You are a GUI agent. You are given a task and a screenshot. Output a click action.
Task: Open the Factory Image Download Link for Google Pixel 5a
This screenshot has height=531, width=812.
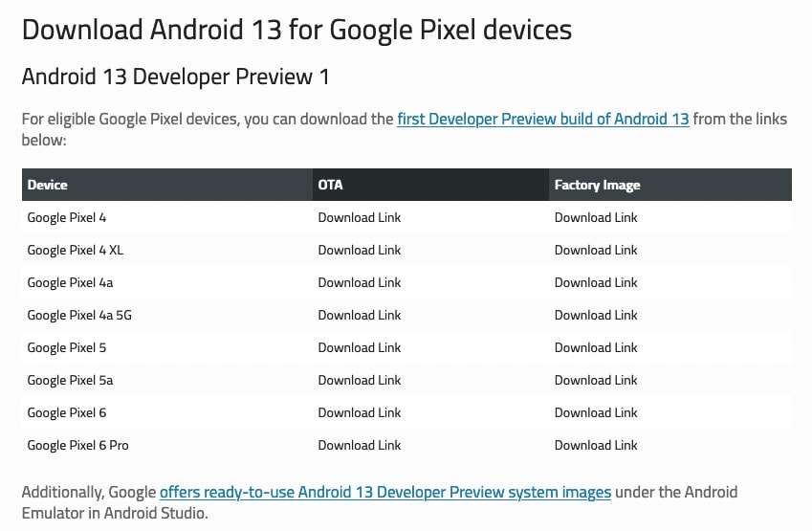coord(596,380)
